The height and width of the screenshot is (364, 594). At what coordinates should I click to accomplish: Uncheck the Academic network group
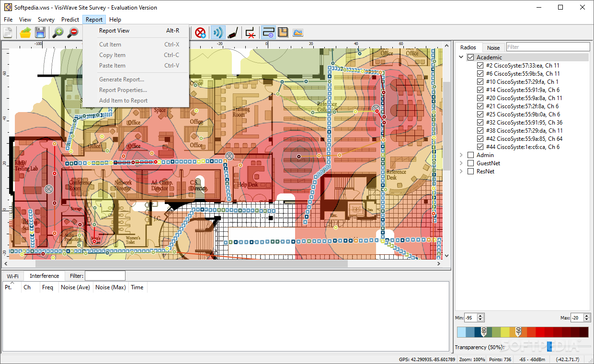tap(470, 57)
